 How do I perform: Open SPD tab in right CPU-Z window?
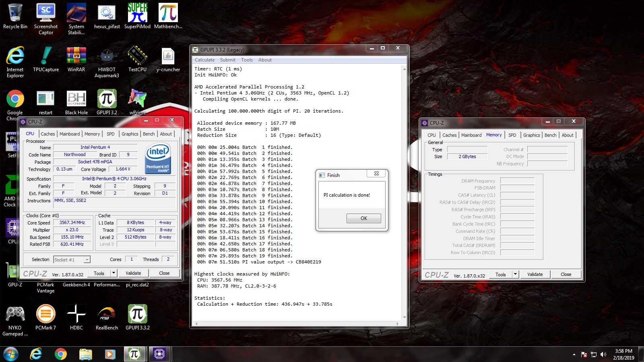pyautogui.click(x=512, y=135)
